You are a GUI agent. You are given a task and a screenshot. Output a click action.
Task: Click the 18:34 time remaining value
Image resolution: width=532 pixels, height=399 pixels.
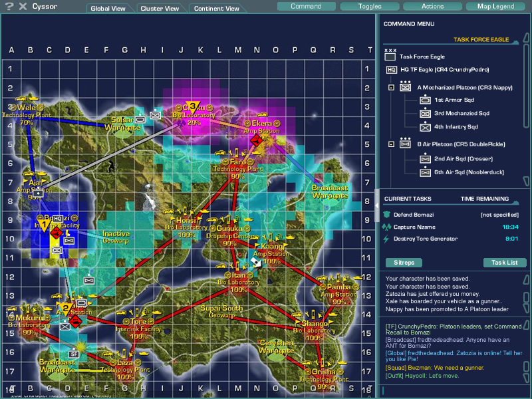point(510,227)
